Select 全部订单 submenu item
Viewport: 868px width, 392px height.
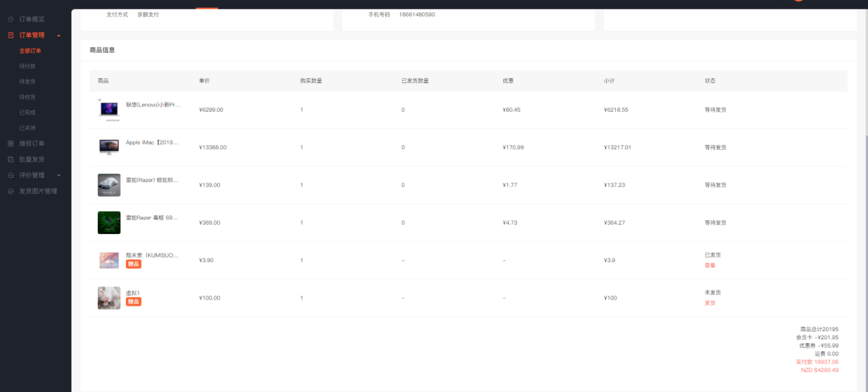click(30, 51)
